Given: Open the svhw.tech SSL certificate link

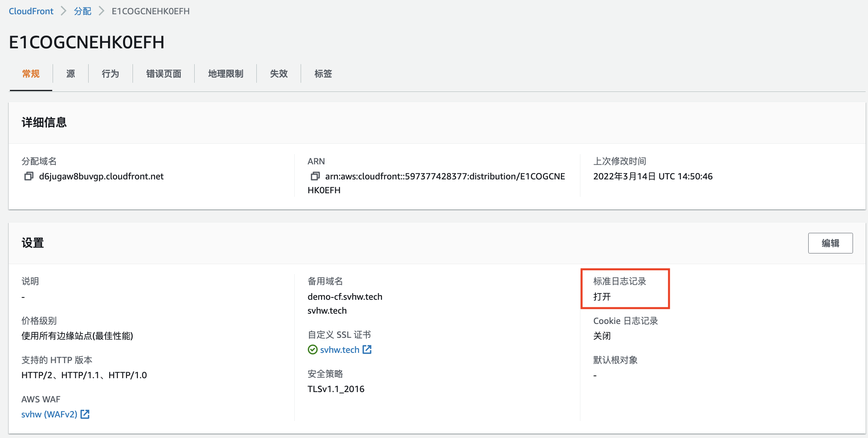Looking at the screenshot, I should 339,350.
